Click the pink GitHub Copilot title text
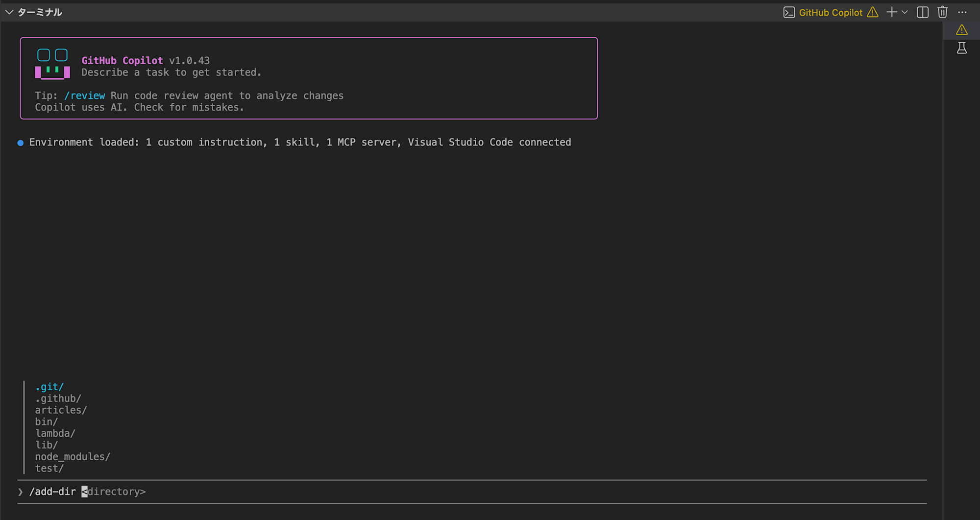Viewport: 980px width, 520px height. point(122,60)
